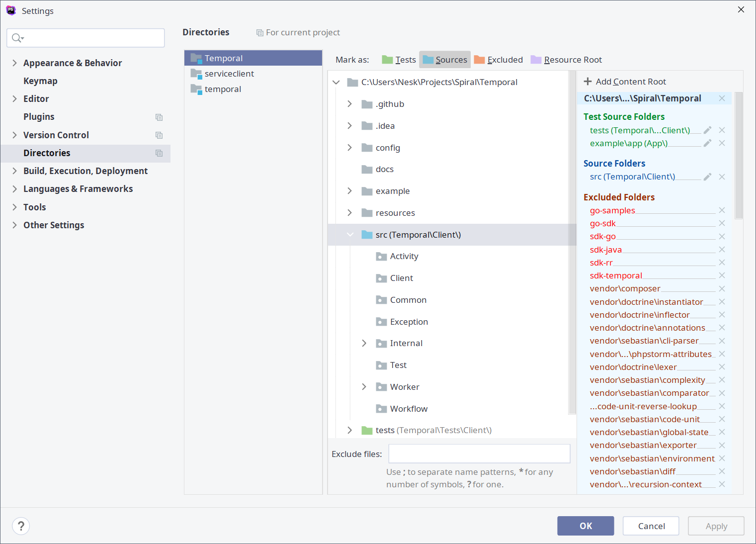
Task: Collapse the Temporal project root folder
Action: 336,83
